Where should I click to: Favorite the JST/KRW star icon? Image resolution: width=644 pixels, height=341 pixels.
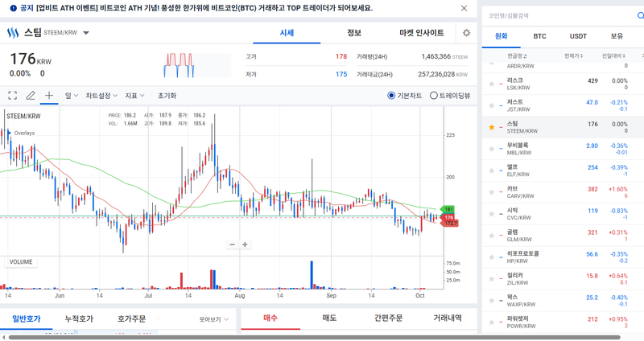[x=492, y=105]
